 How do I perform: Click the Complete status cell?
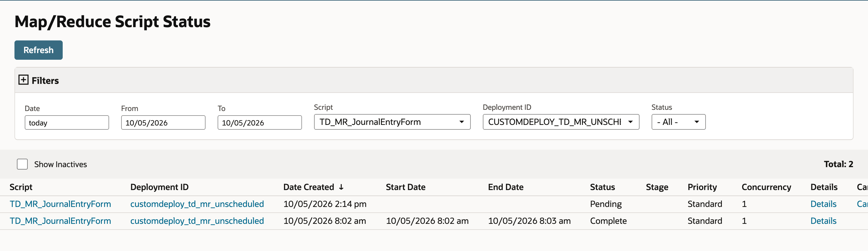[608, 221]
